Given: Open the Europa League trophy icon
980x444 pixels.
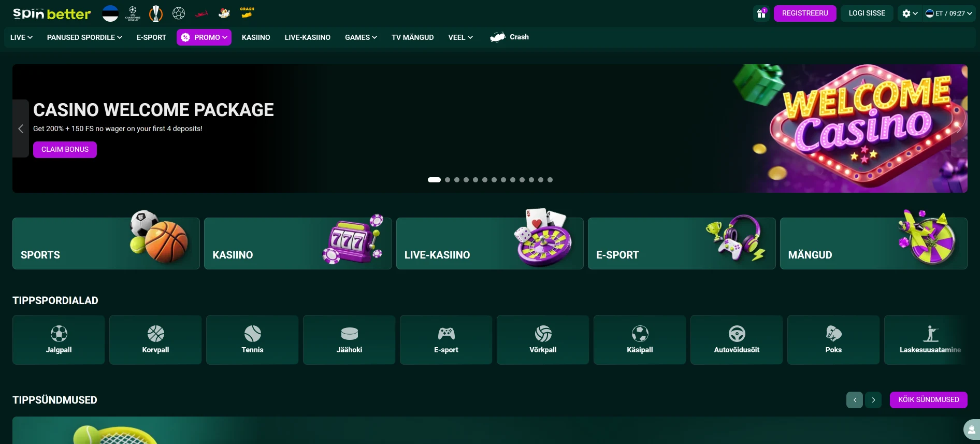Looking at the screenshot, I should tap(156, 13).
